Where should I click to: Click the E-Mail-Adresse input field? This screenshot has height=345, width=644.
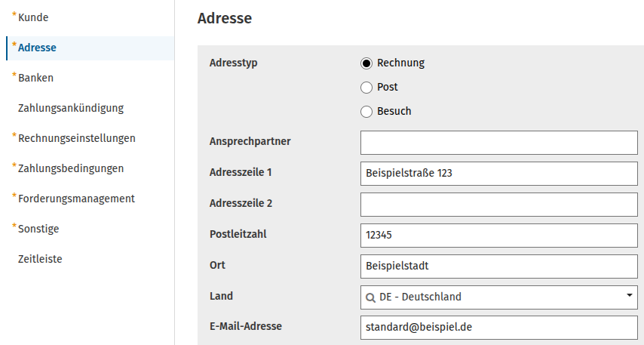499,328
